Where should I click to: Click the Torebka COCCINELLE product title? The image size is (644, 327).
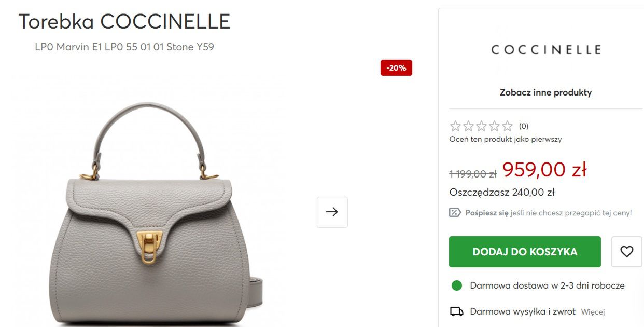124,22
